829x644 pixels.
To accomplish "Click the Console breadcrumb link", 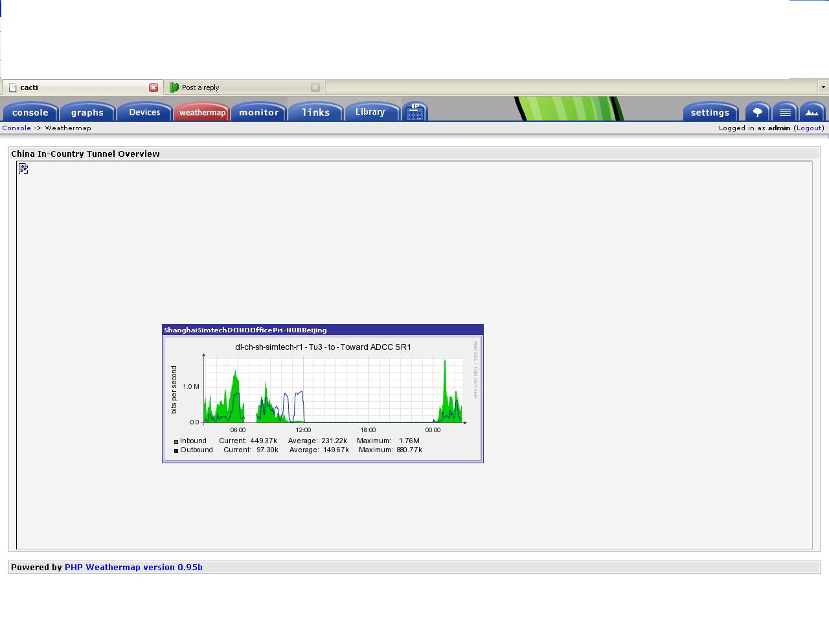I will (x=17, y=128).
